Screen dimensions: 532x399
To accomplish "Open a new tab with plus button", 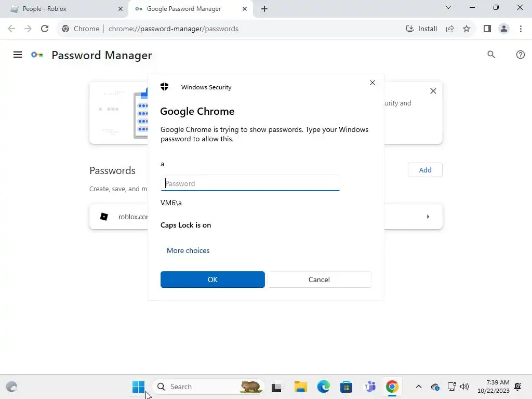I will 264,9.
